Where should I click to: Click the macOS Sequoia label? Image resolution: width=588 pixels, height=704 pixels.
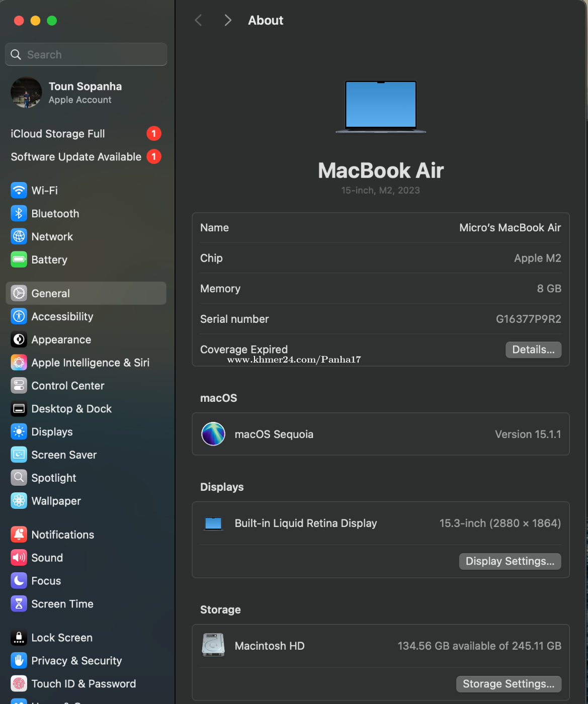point(274,434)
